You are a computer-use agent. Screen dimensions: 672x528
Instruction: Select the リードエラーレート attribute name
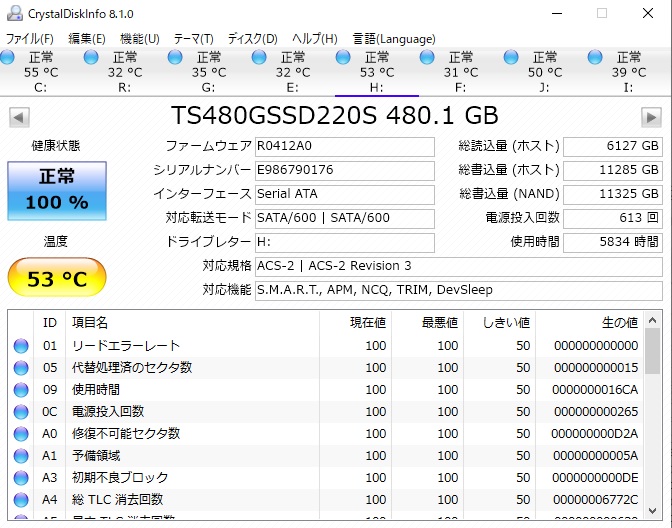[126, 346]
